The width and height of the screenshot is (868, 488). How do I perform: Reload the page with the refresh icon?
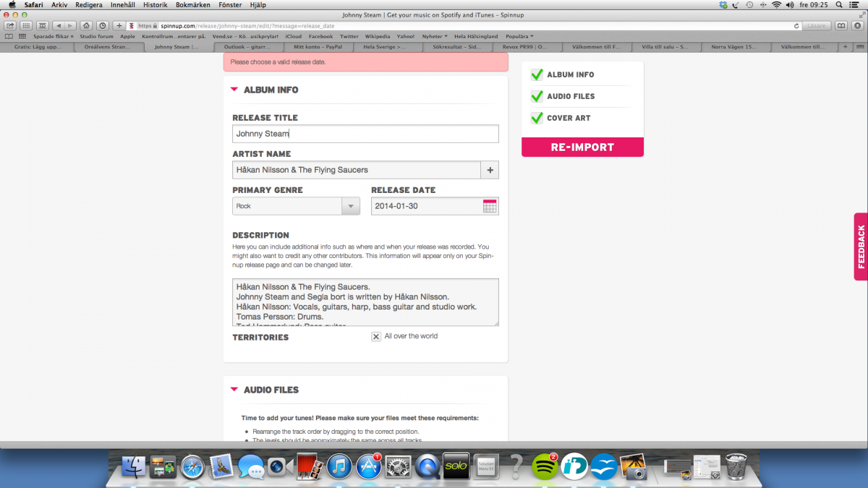click(796, 25)
